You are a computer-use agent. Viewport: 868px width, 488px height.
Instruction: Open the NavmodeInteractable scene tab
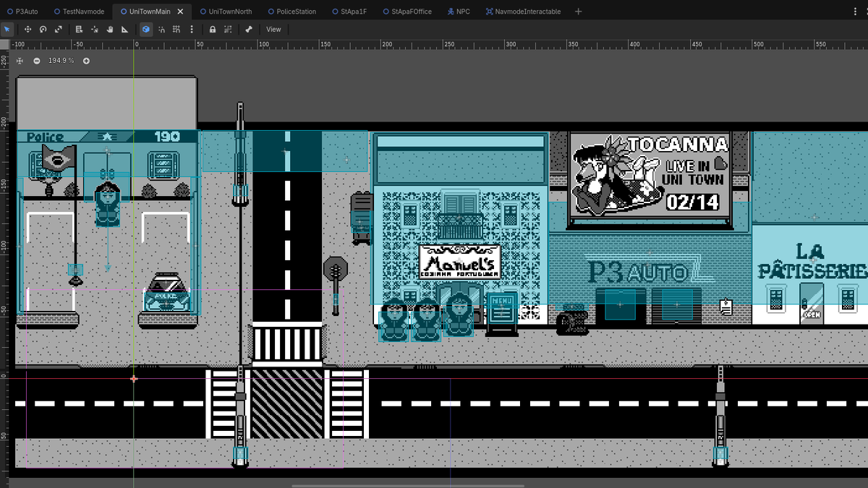coord(523,12)
